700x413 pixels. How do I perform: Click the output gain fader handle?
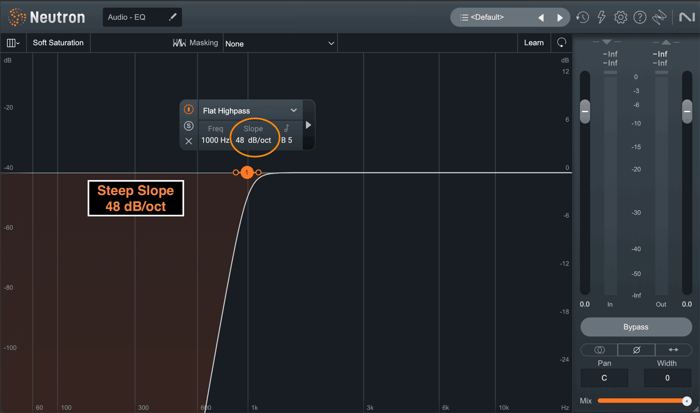coord(687,111)
